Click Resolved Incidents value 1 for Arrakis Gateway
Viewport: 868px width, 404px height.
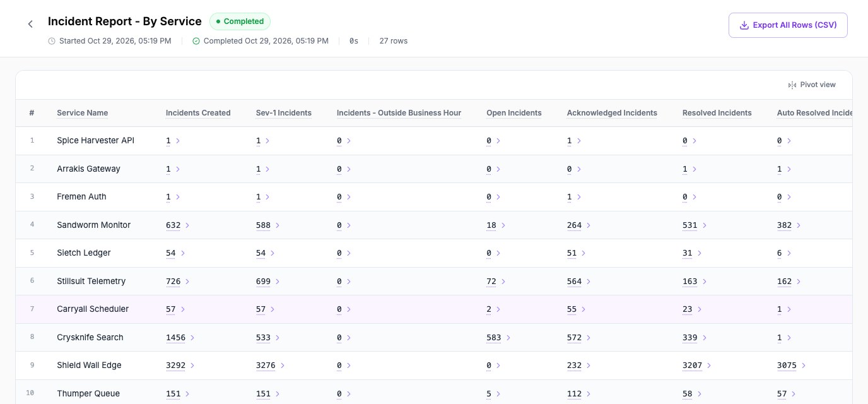click(685, 169)
